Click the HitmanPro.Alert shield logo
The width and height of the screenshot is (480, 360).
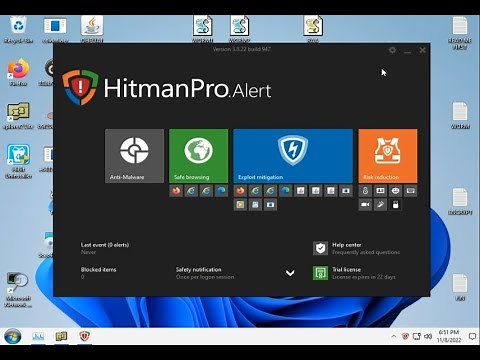click(80, 87)
